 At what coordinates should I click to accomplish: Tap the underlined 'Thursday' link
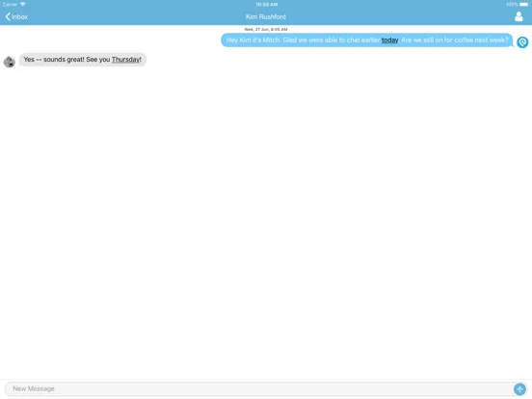click(x=125, y=60)
